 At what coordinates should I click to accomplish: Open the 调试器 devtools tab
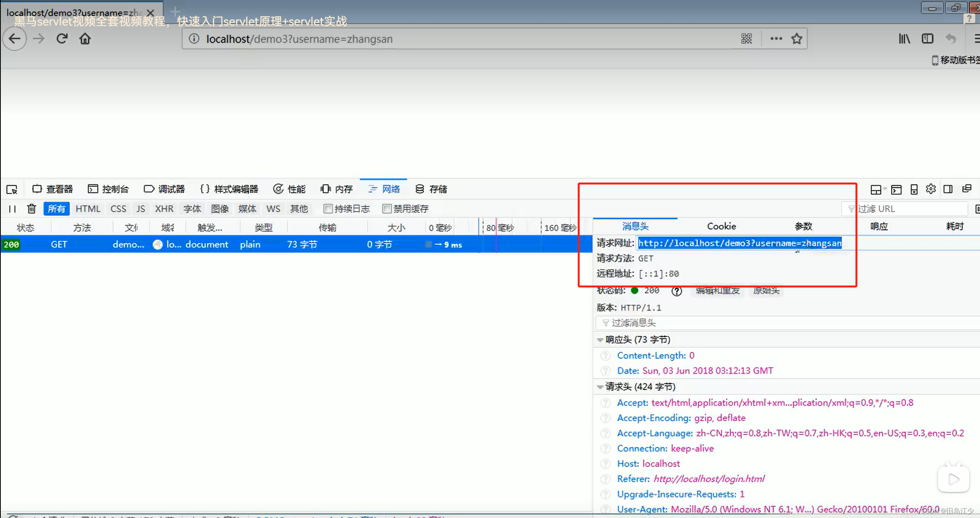164,189
